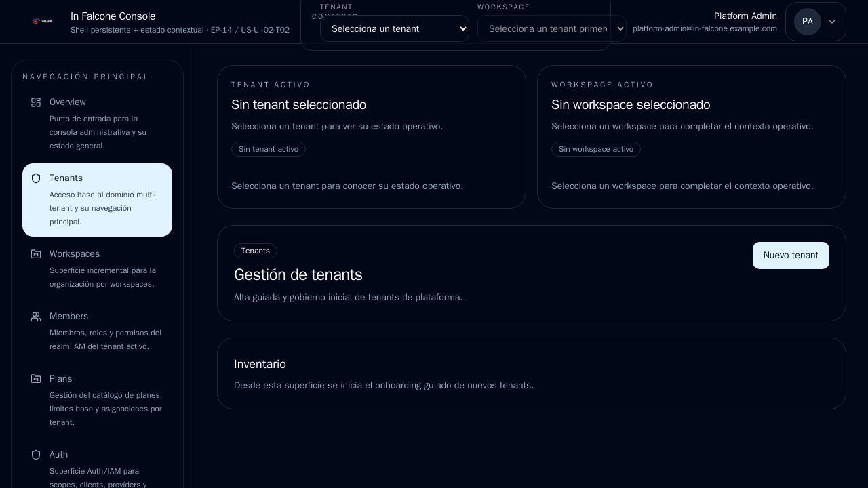The image size is (868, 488).
Task: Click the 'Sin workspace seleccionado' heading
Action: point(631,105)
